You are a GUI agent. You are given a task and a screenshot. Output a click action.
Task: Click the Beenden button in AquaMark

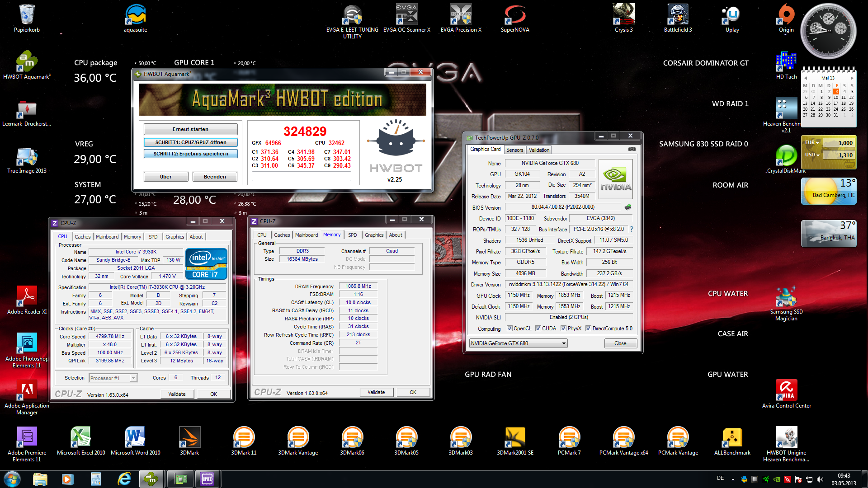[215, 177]
